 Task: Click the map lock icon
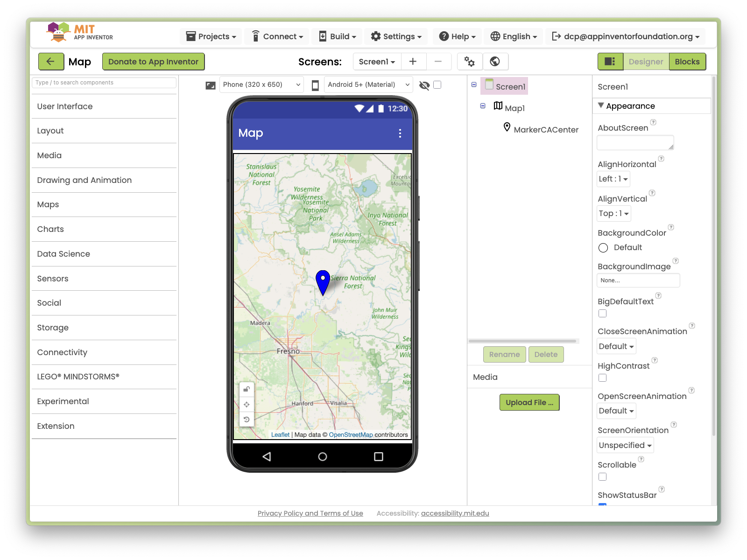[x=247, y=389]
